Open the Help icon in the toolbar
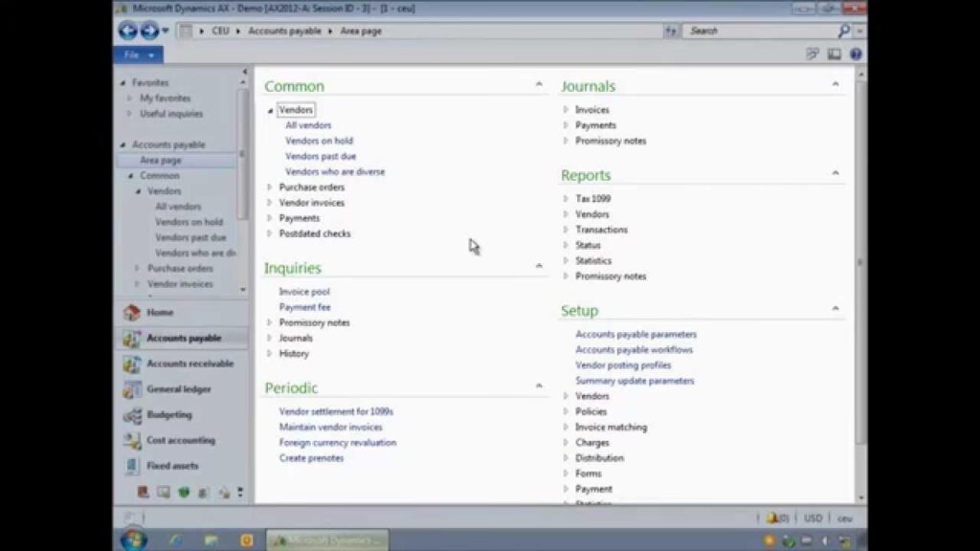Viewport: 980px width, 551px height. tap(856, 55)
